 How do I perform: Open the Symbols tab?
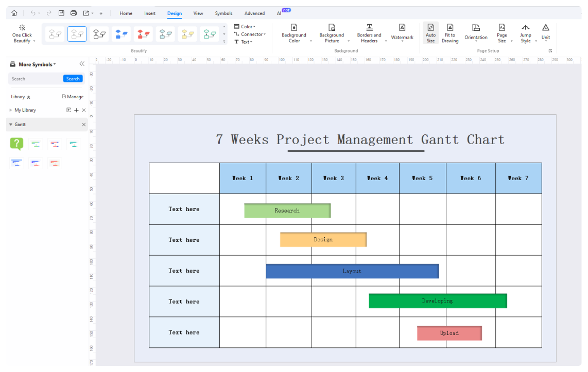[223, 13]
